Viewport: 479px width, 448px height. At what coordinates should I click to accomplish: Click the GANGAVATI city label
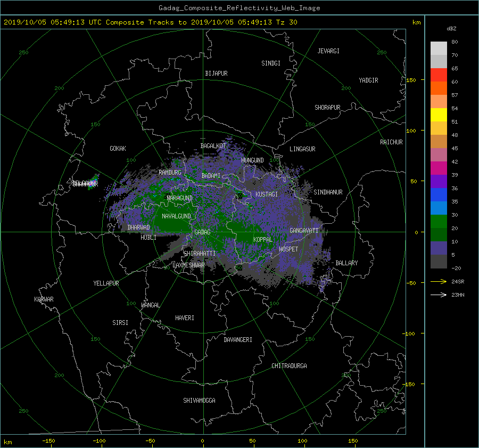pyautogui.click(x=304, y=231)
